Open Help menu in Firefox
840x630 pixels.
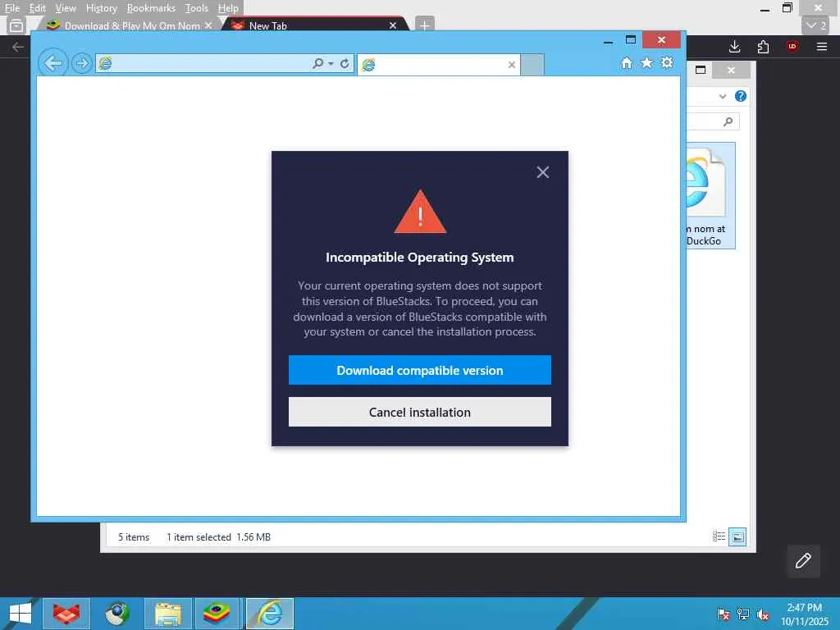pyautogui.click(x=228, y=8)
